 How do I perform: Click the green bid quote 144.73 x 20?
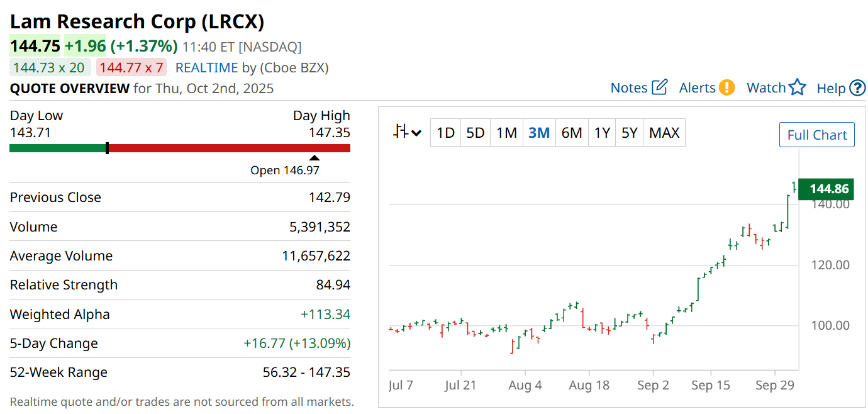point(50,68)
